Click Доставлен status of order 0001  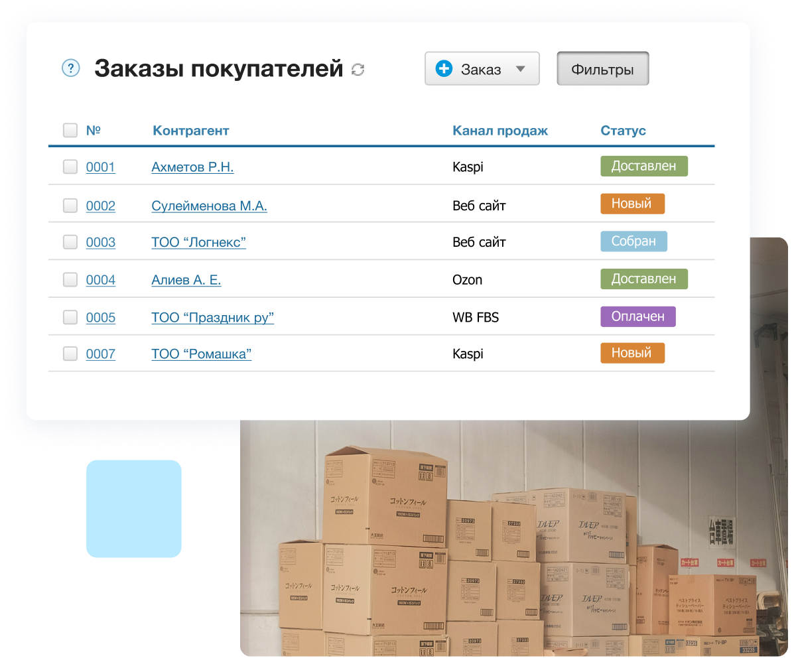coord(644,166)
